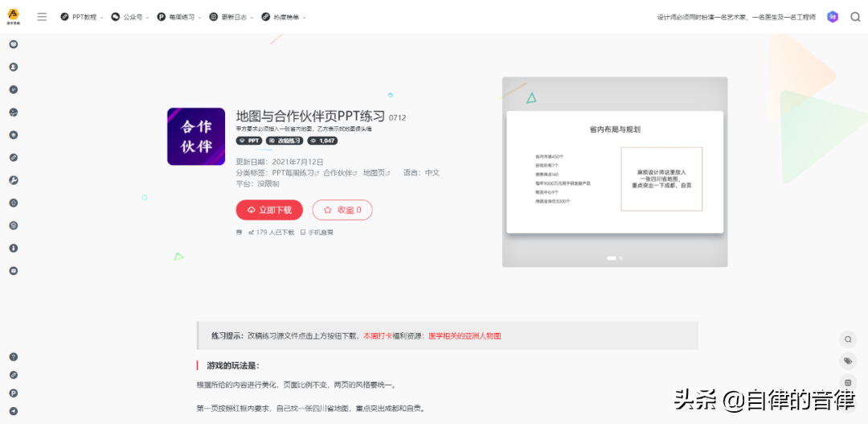Viewport: 868px width, 424px height.
Task: Click the heading 游戏的玩法是
Action: point(232,366)
